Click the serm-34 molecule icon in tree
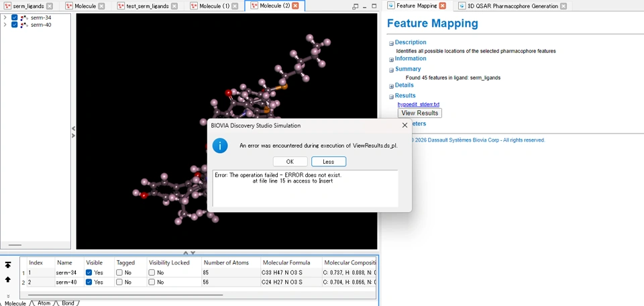The height and width of the screenshot is (306, 644). tap(25, 17)
